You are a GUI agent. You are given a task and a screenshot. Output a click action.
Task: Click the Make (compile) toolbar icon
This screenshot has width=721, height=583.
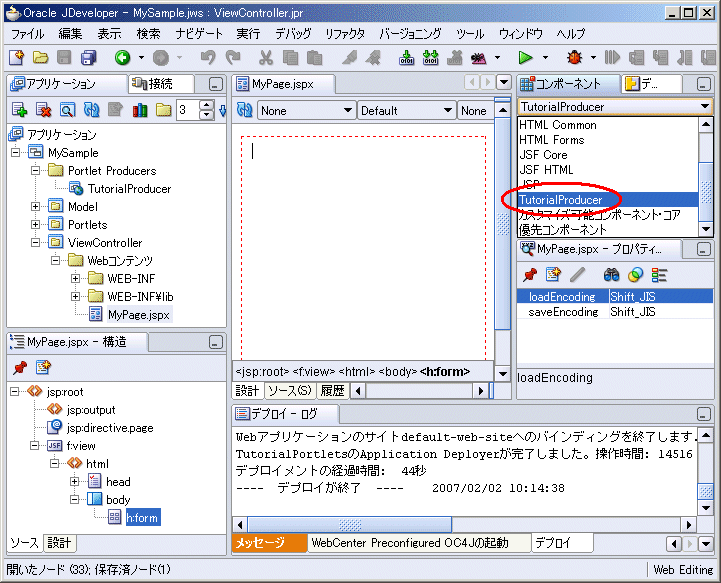(406, 57)
